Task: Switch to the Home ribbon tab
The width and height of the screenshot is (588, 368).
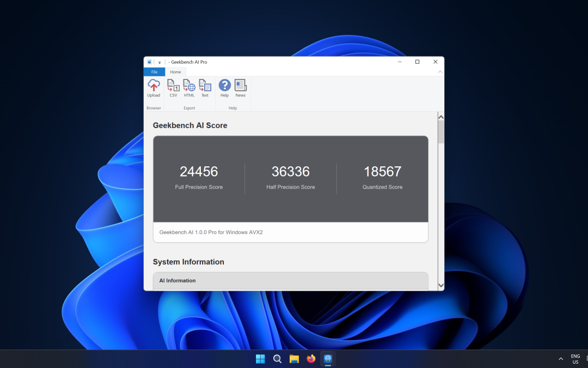Action: pyautogui.click(x=175, y=72)
